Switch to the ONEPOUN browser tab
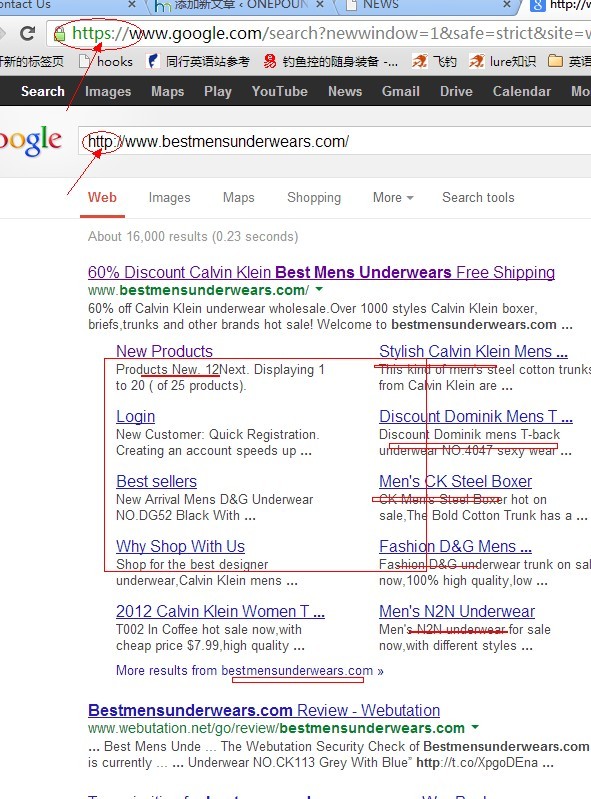The image size is (591, 799). coord(239,5)
